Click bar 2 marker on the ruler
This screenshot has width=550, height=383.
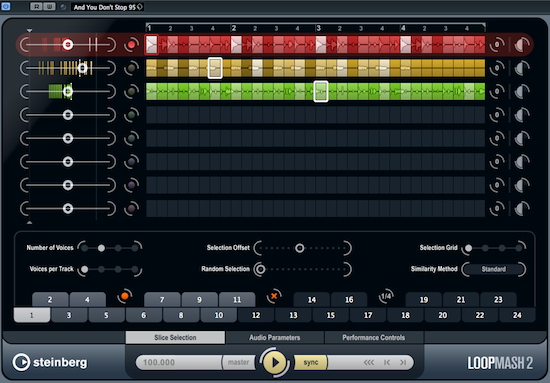pyautogui.click(x=234, y=28)
